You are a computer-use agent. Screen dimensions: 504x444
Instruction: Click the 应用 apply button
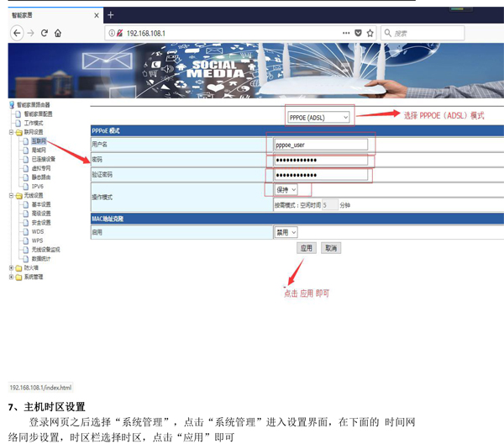307,249
